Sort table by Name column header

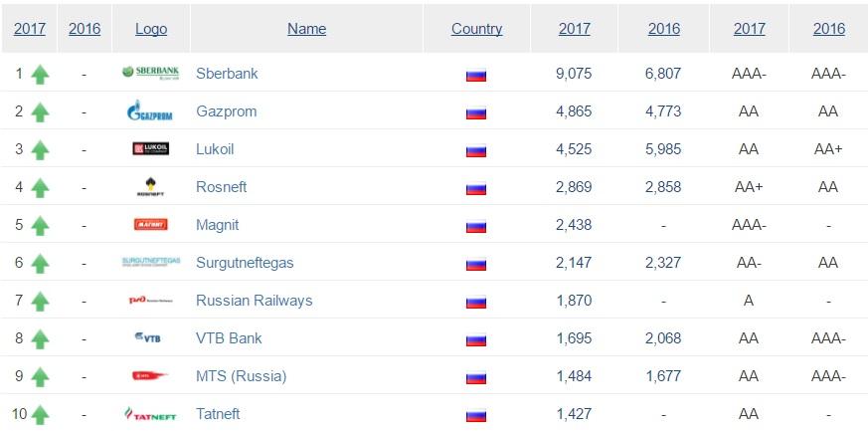click(306, 29)
